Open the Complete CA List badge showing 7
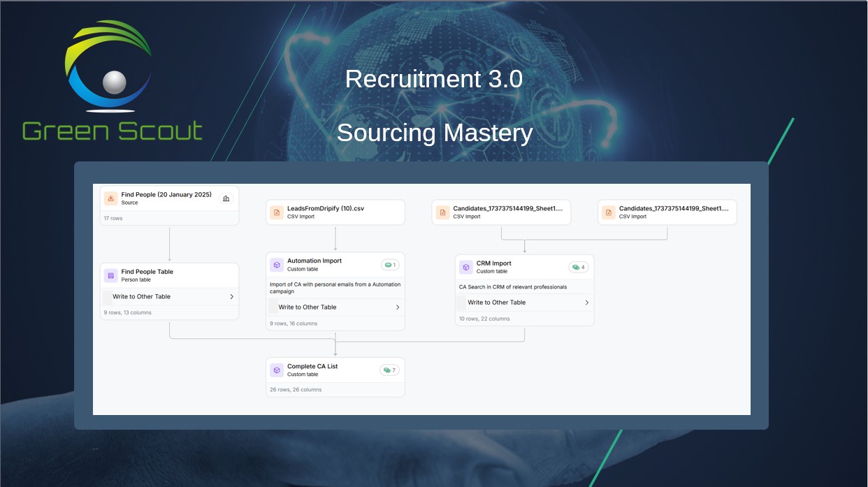This screenshot has width=868, height=487. 389,370
